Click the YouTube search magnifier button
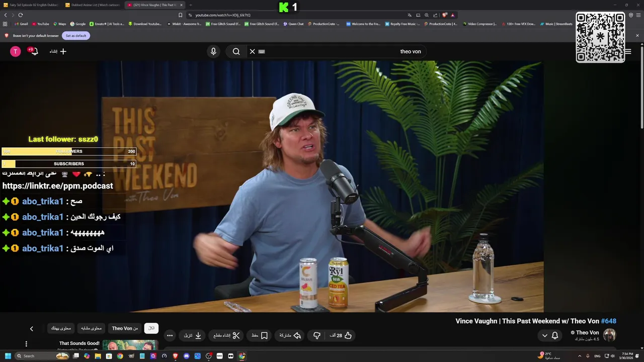Image resolution: width=644 pixels, height=362 pixels. point(236,51)
